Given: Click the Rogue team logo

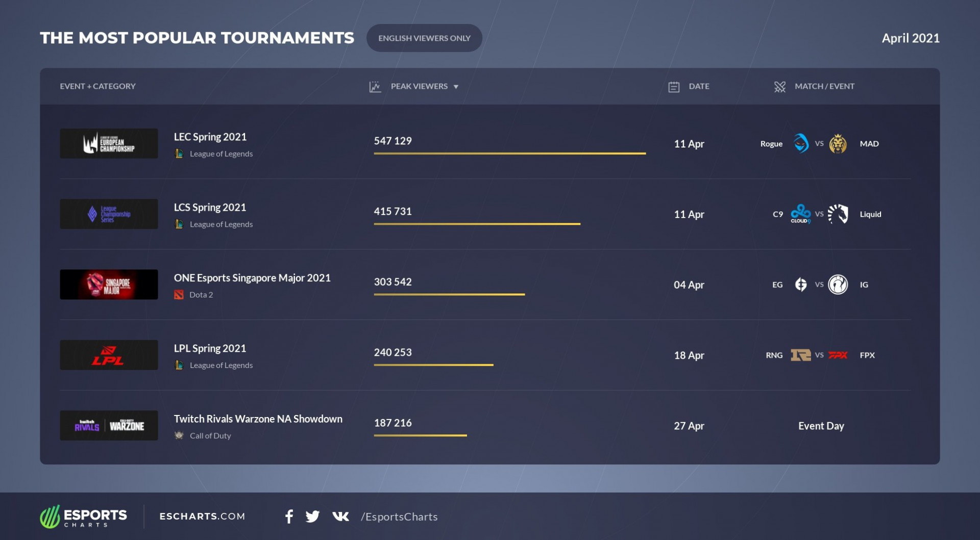Looking at the screenshot, I should click(x=801, y=143).
